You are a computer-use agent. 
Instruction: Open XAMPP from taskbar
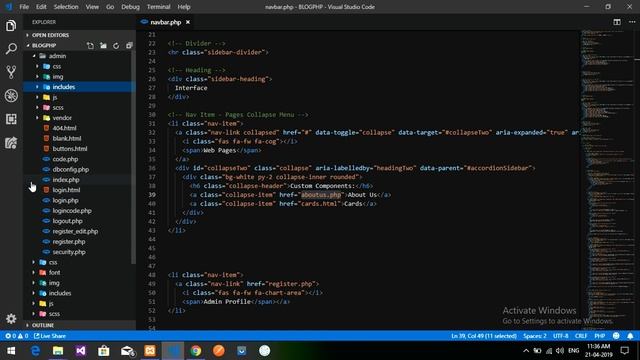click(x=150, y=351)
